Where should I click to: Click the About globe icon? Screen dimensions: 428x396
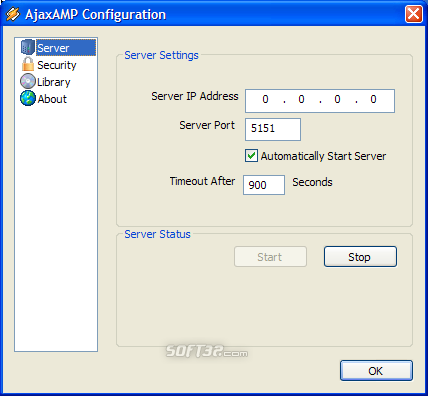coord(28,98)
